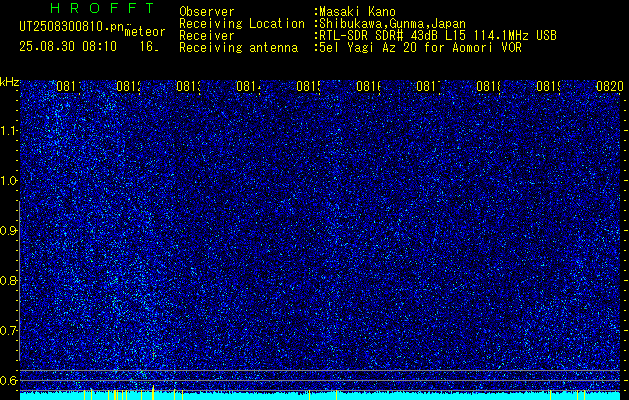The height and width of the screenshot is (400, 629).
Task: Click the 0815 time marker
Action: tap(309, 86)
